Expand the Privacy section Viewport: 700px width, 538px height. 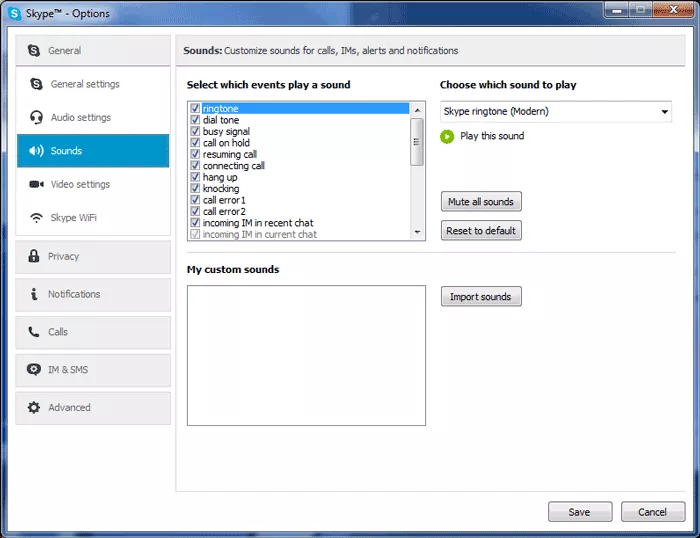coord(93,257)
